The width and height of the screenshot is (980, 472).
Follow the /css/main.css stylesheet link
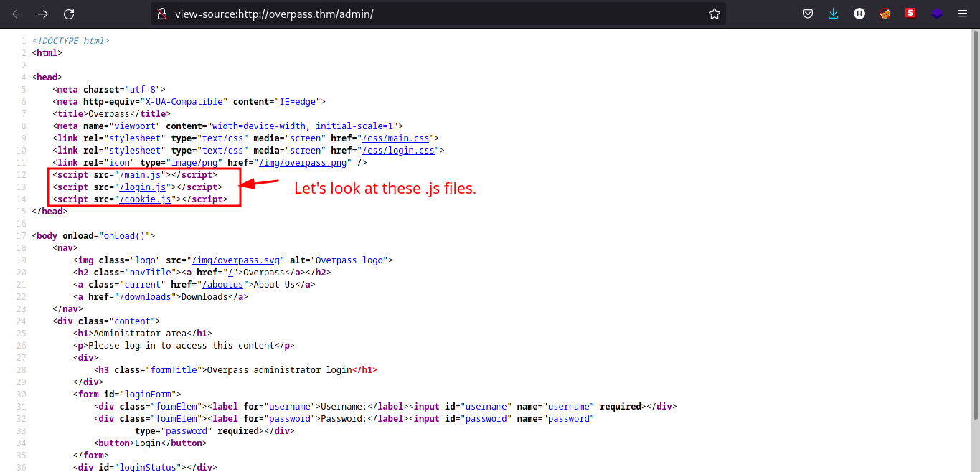395,138
